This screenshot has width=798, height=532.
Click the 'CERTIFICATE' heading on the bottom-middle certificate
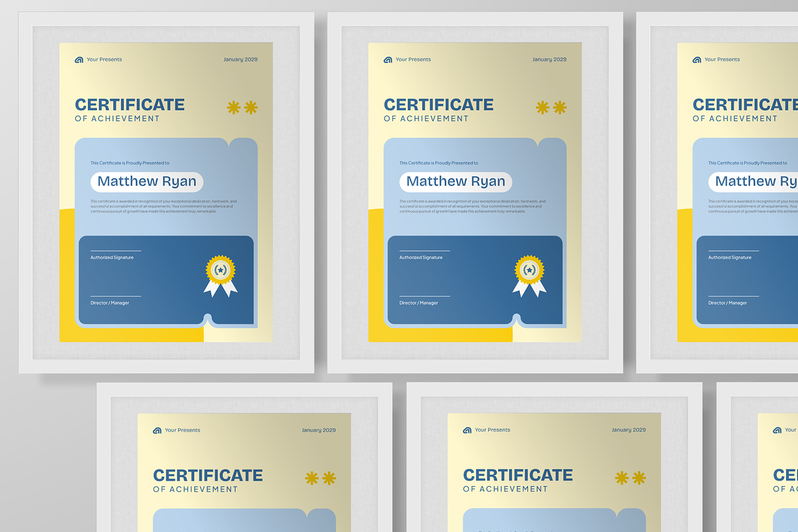click(x=518, y=475)
